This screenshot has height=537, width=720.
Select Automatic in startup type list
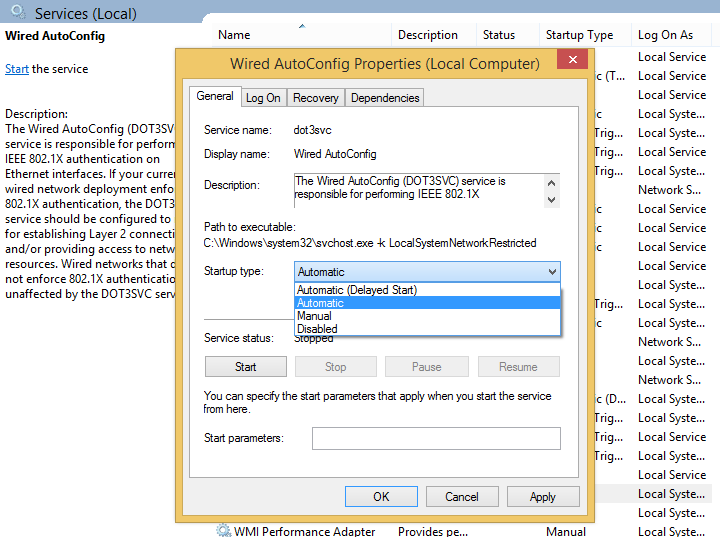(x=427, y=303)
